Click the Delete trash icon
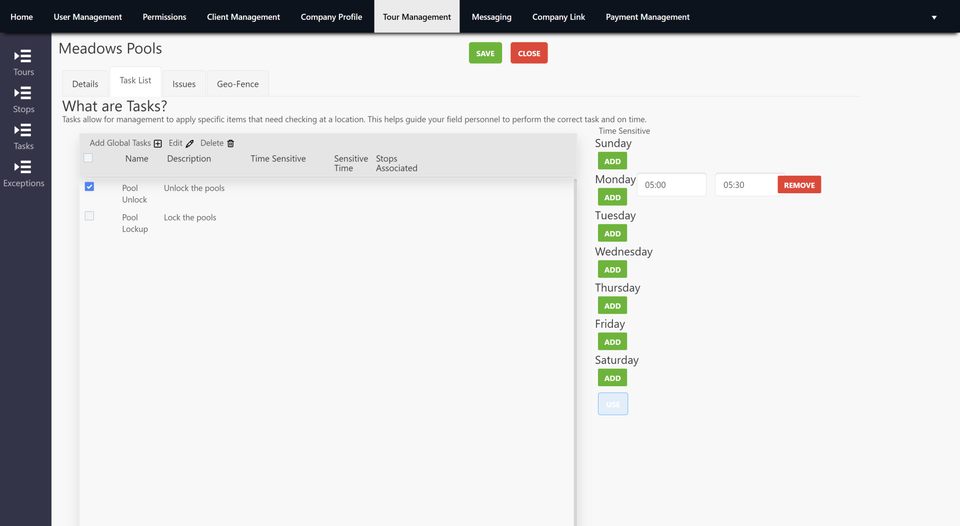The height and width of the screenshot is (526, 960). click(x=231, y=143)
